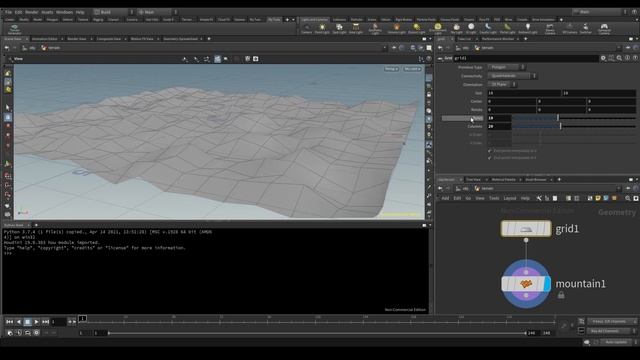Open the File menu
Image resolution: width=640 pixels, height=360 pixels.
point(9,12)
